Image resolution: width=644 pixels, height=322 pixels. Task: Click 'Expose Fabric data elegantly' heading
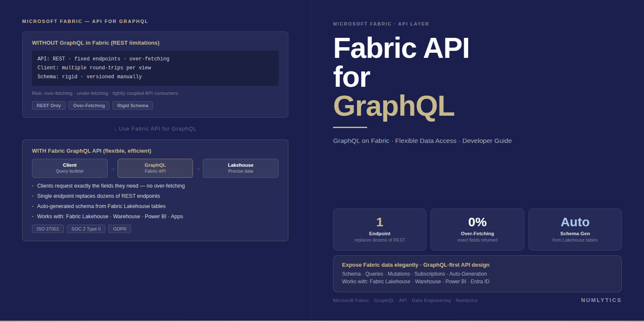(x=416, y=265)
